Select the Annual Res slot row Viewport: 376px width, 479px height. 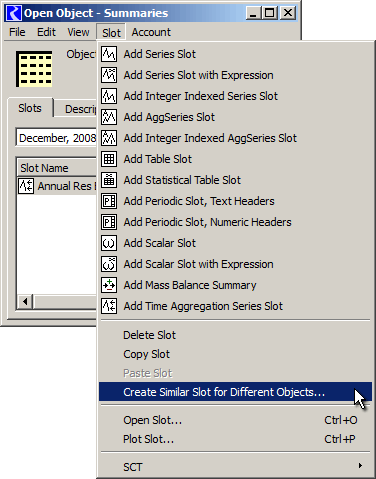[x=57, y=186]
